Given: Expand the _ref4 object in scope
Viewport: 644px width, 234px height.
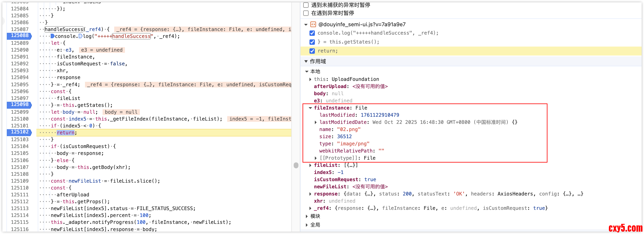Looking at the screenshot, I should pos(310,208).
